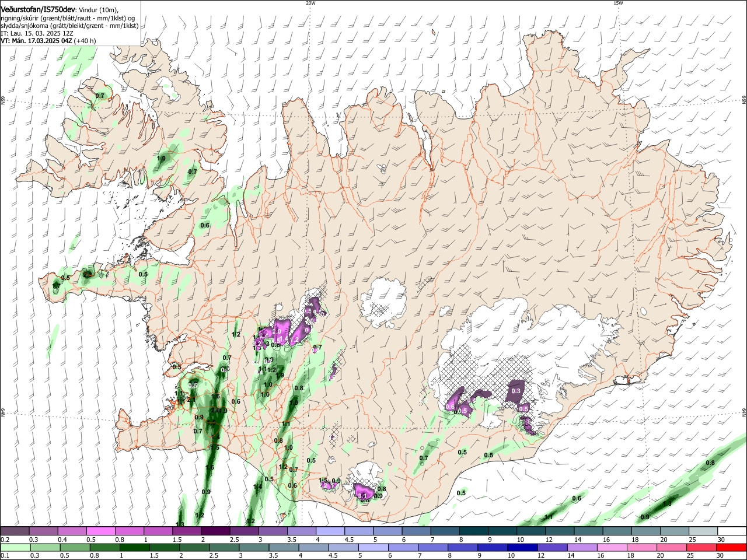Image resolution: width=747 pixels, height=560 pixels.
Task: Select the light purple 14 rain-scale swatch
Action: (x=582, y=547)
